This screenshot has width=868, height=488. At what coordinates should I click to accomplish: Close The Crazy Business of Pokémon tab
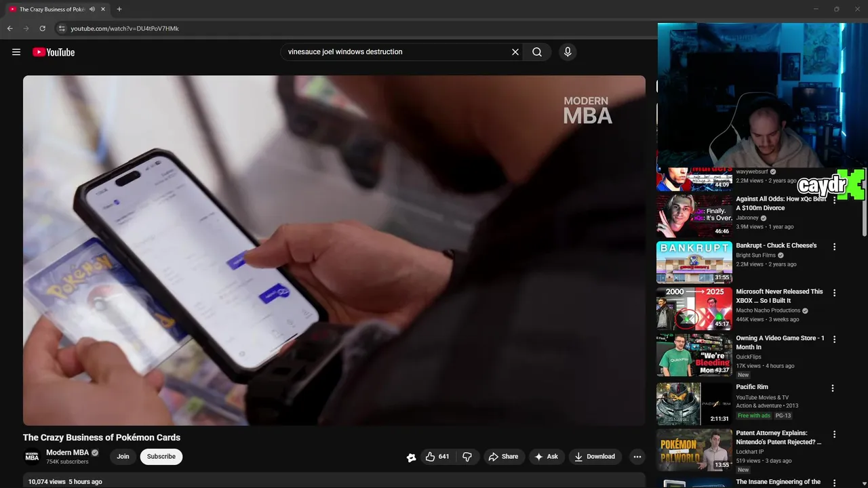(103, 9)
